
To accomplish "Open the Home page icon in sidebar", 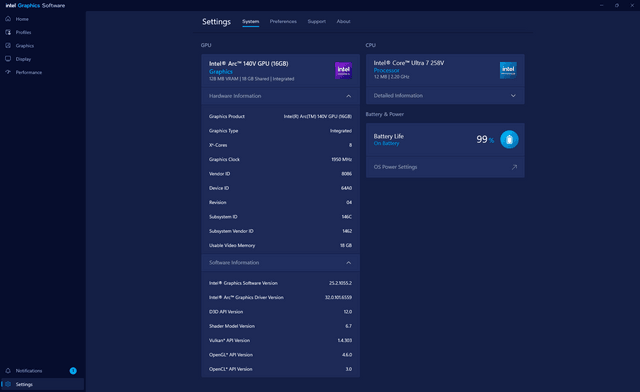I will click(8, 19).
